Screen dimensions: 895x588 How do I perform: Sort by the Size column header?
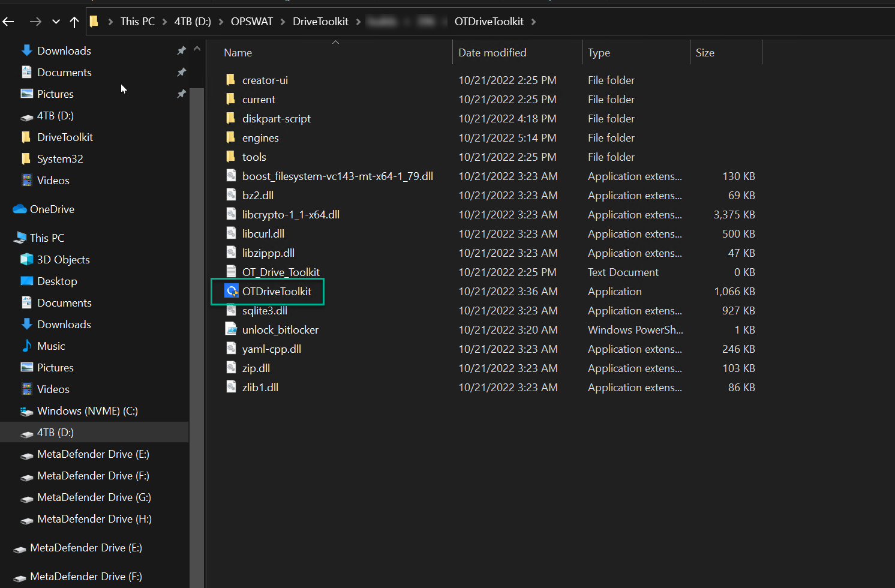(705, 53)
